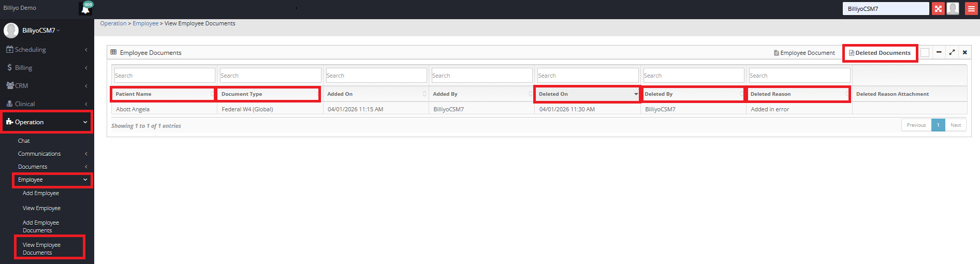
Task: Sort the table by Deleted On
Action: (587, 94)
